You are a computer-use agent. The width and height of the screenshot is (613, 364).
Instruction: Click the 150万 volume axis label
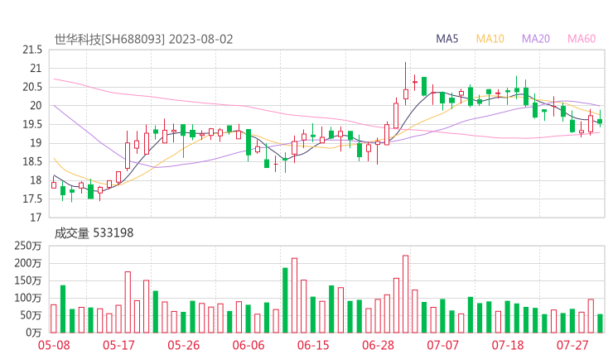tap(28, 280)
